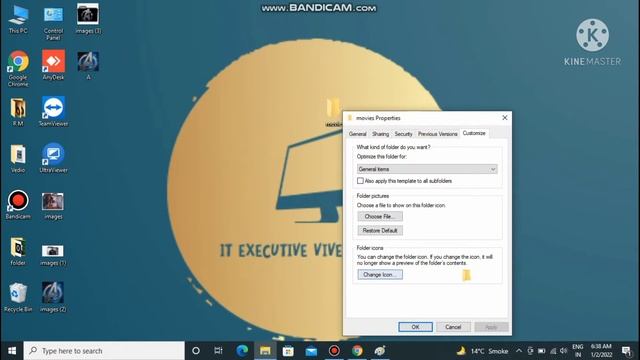
Task: Select movies folder on desktop
Action: tap(333, 112)
